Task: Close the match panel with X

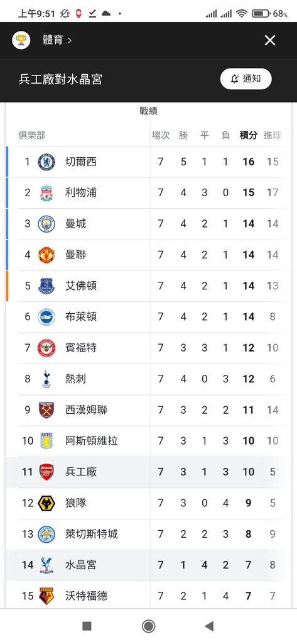Action: click(x=270, y=40)
